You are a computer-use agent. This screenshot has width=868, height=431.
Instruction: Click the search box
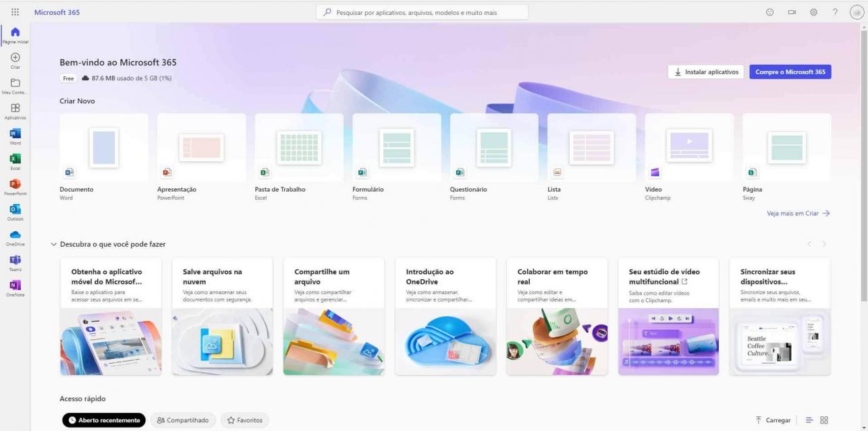pyautogui.click(x=423, y=11)
